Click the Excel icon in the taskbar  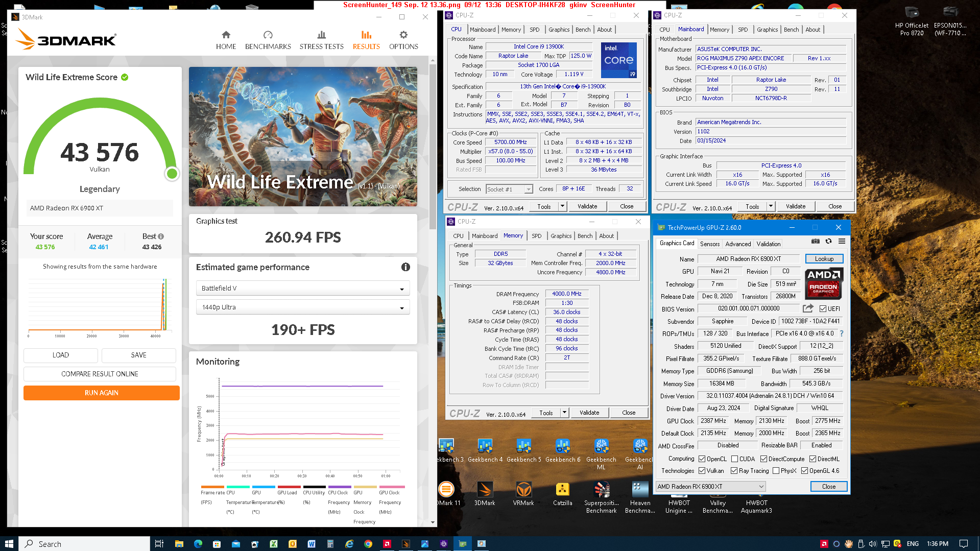(274, 544)
